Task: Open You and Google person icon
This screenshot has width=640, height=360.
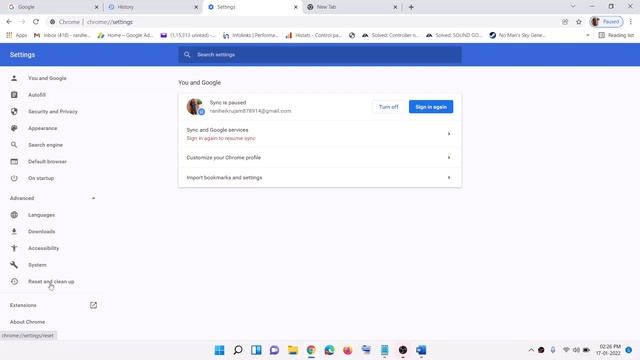Action: pyautogui.click(x=14, y=78)
